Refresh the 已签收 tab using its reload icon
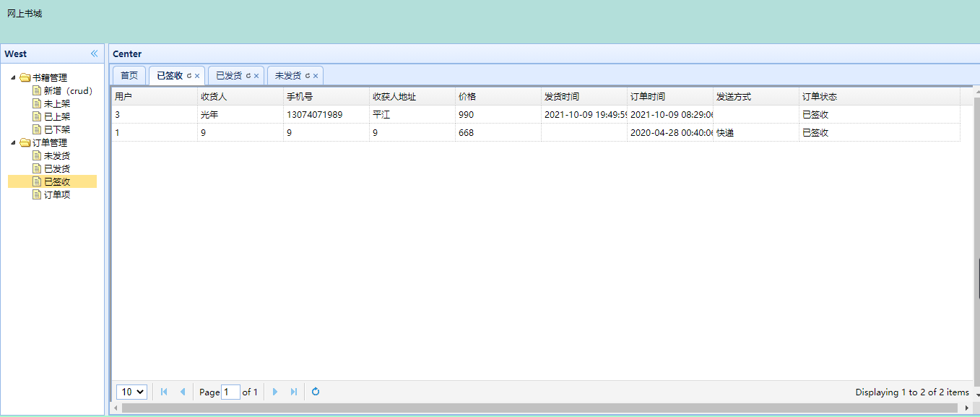Image resolution: width=980 pixels, height=417 pixels. 190,75
